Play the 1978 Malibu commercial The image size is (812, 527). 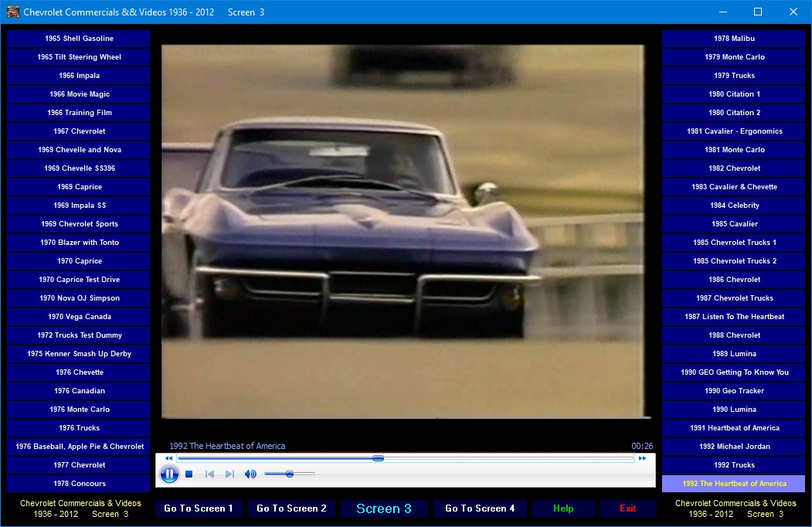(734, 39)
